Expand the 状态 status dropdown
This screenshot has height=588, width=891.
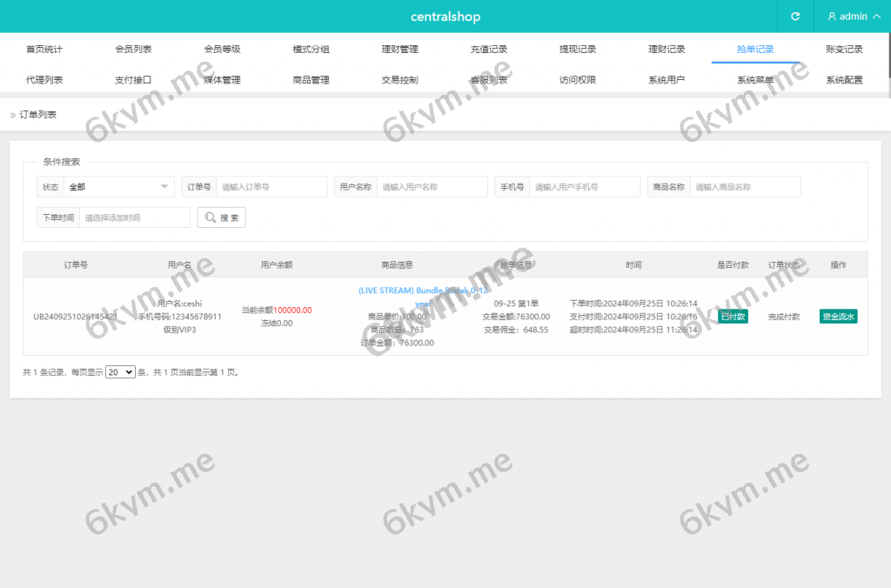pyautogui.click(x=118, y=187)
